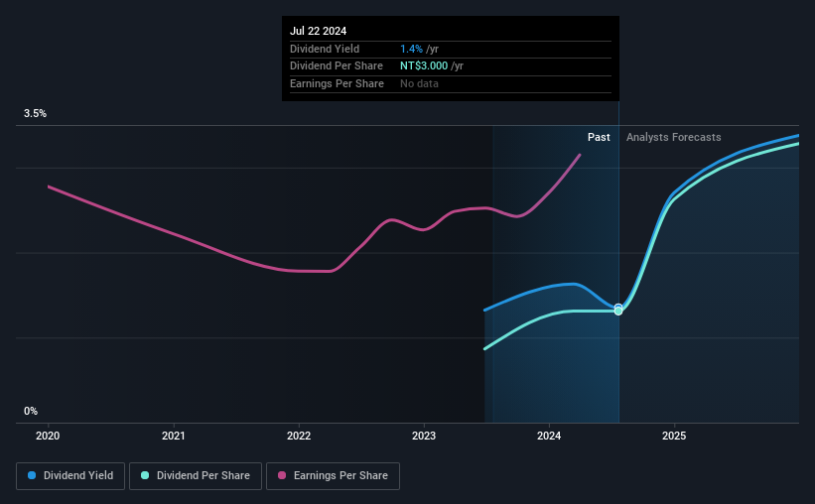
Task: Click the NT$3.000 dividend per share value
Action: tap(424, 66)
